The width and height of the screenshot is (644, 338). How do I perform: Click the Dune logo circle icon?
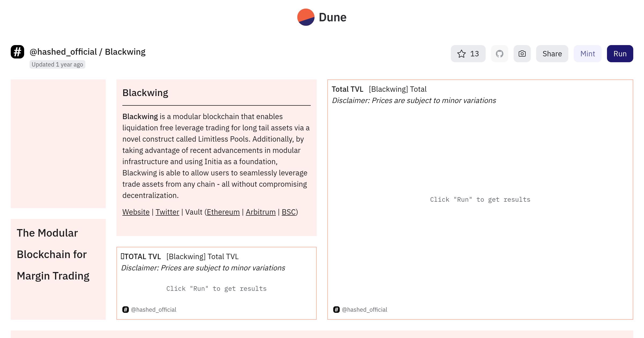coord(306,17)
